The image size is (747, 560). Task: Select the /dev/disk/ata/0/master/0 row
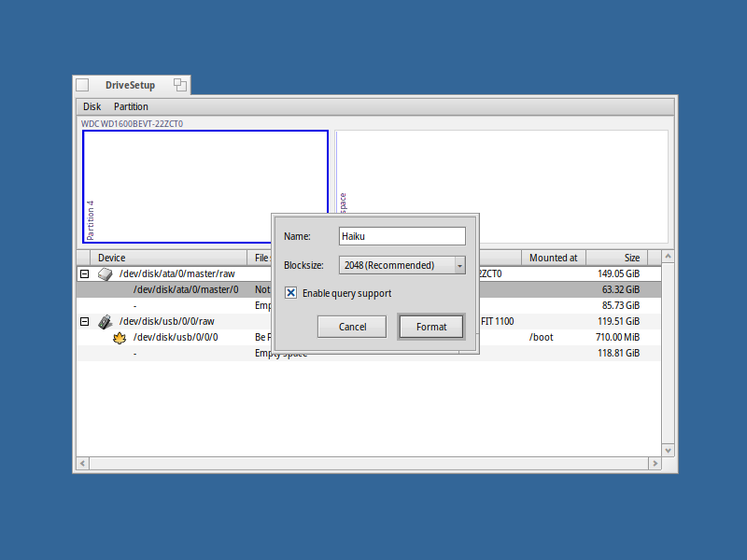click(x=369, y=289)
